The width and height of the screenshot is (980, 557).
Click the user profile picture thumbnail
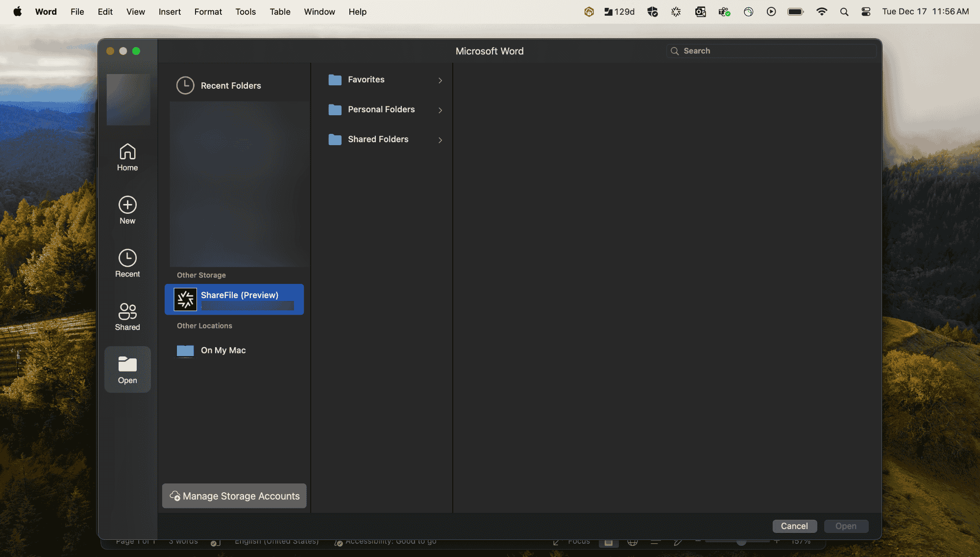(128, 100)
